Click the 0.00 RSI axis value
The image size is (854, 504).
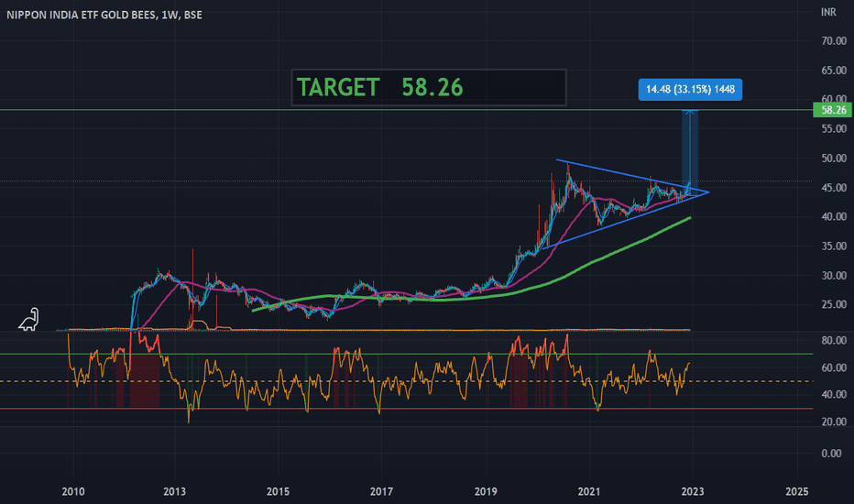831,454
